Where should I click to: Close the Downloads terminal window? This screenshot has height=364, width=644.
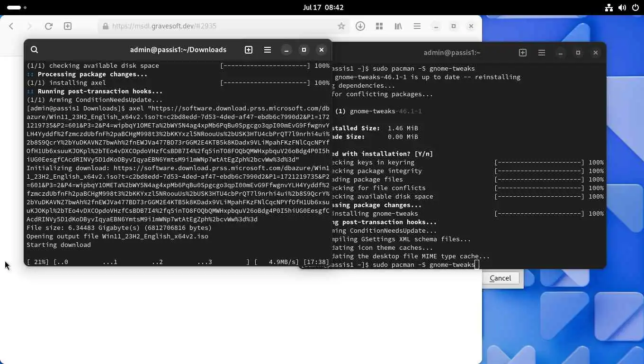[322, 50]
